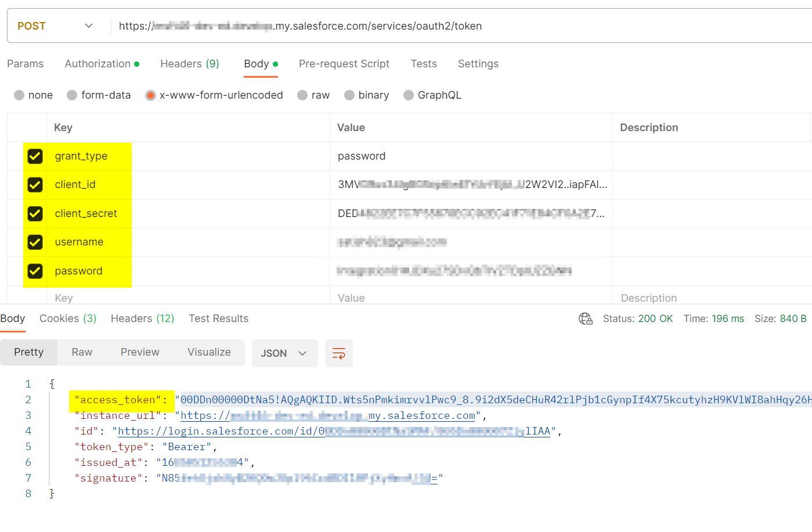This screenshot has height=532, width=812.
Task: Open the Authorization tab
Action: point(102,64)
